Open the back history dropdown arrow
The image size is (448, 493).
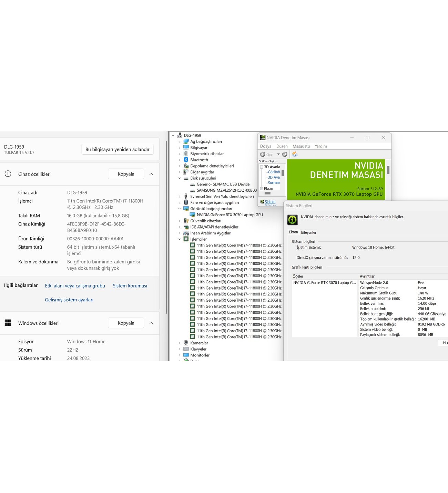pyautogui.click(x=278, y=154)
